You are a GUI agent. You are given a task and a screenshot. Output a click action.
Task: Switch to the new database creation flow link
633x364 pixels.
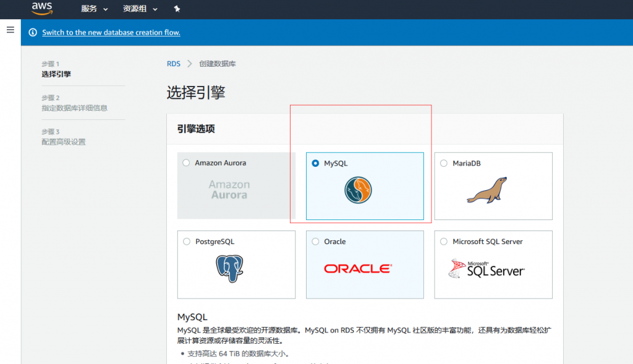(x=111, y=32)
